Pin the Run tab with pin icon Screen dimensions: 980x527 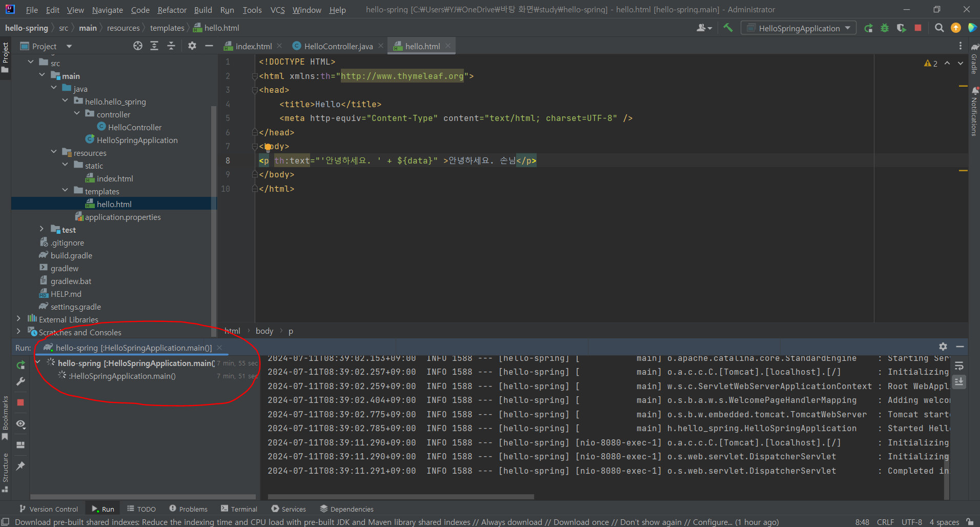pyautogui.click(x=21, y=466)
